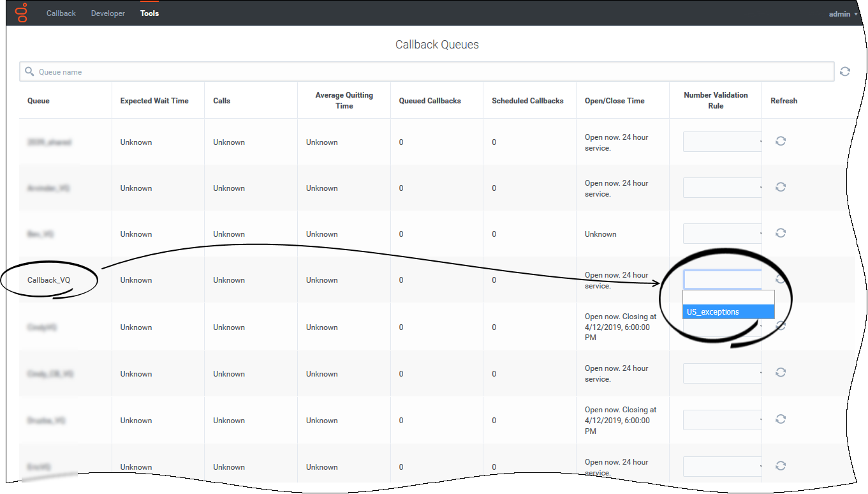This screenshot has height=494, width=868.
Task: Refresh the seventh queue row
Action: click(x=780, y=419)
